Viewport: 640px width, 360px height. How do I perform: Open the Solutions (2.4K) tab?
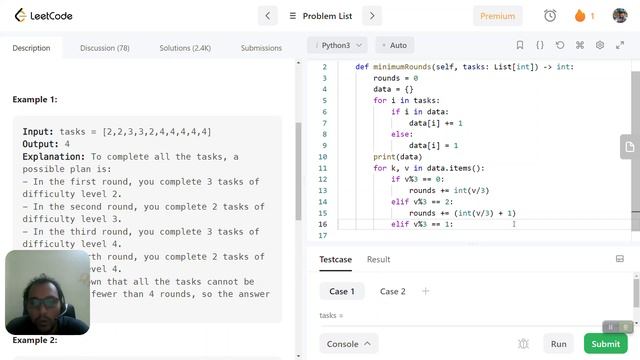[x=185, y=48]
